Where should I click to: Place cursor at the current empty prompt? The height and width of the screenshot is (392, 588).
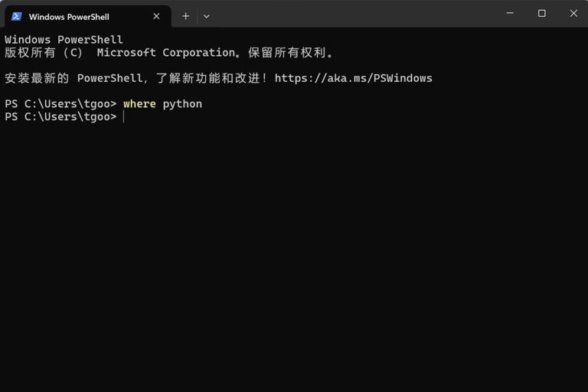(124, 116)
